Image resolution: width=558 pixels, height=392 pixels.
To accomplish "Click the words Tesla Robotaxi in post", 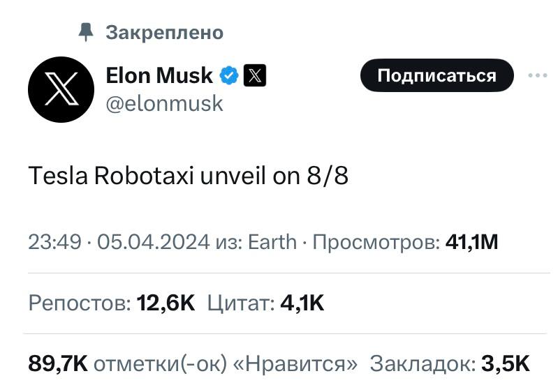I will click(111, 176).
